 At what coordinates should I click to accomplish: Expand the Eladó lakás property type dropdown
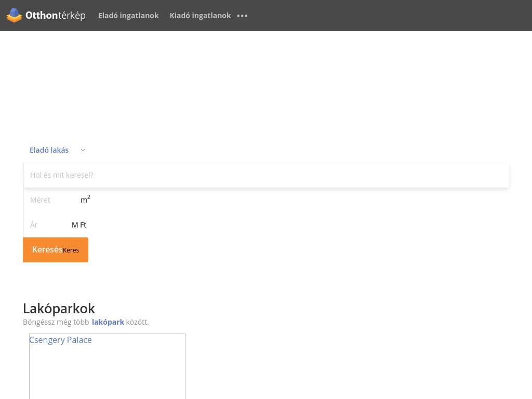(49, 150)
